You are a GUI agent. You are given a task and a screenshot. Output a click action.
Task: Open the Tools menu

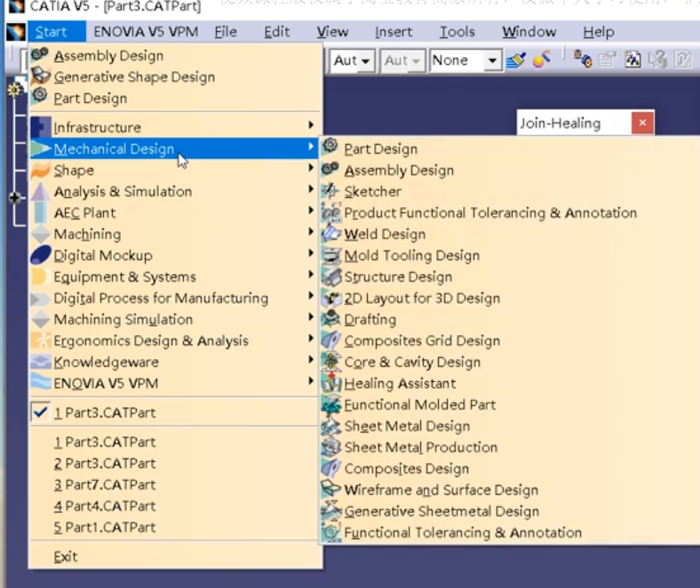(457, 32)
